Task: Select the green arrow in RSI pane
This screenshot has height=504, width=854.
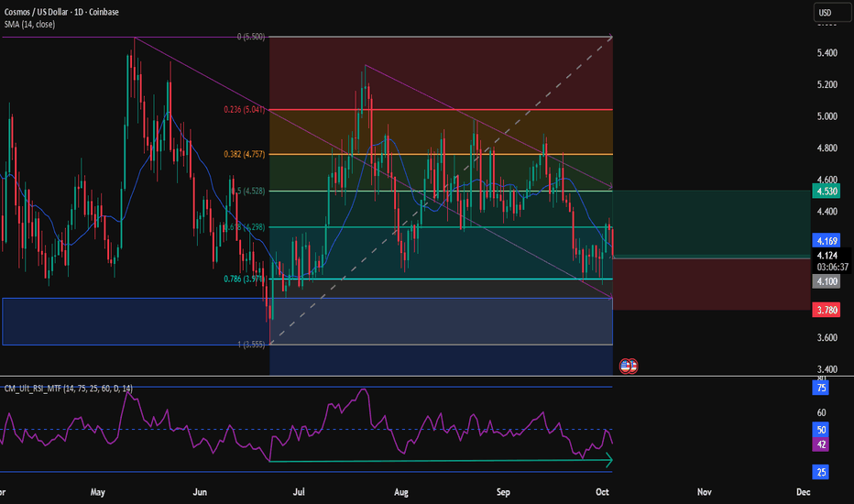Action: click(x=440, y=461)
